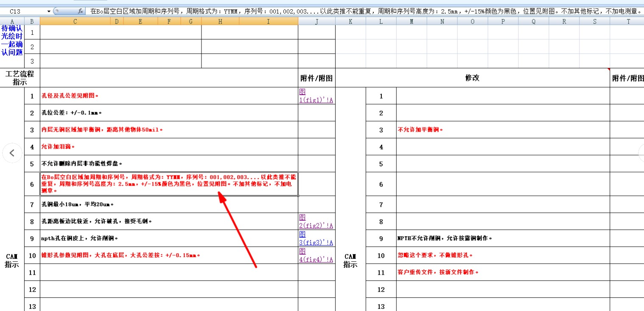Select the cell '孔径及孔公差见附图。'
This screenshot has width=644, height=311.
point(169,96)
